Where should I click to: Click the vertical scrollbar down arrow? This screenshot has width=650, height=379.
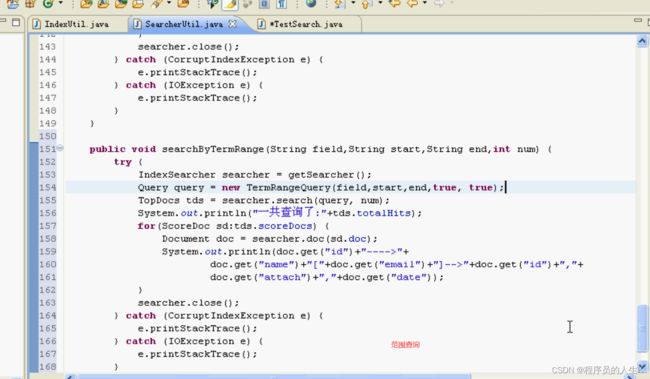642,367
